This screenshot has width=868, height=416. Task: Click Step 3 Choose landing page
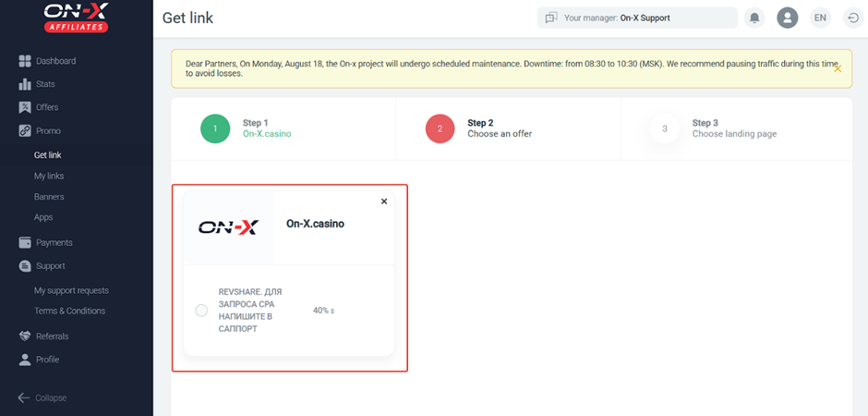coord(714,128)
